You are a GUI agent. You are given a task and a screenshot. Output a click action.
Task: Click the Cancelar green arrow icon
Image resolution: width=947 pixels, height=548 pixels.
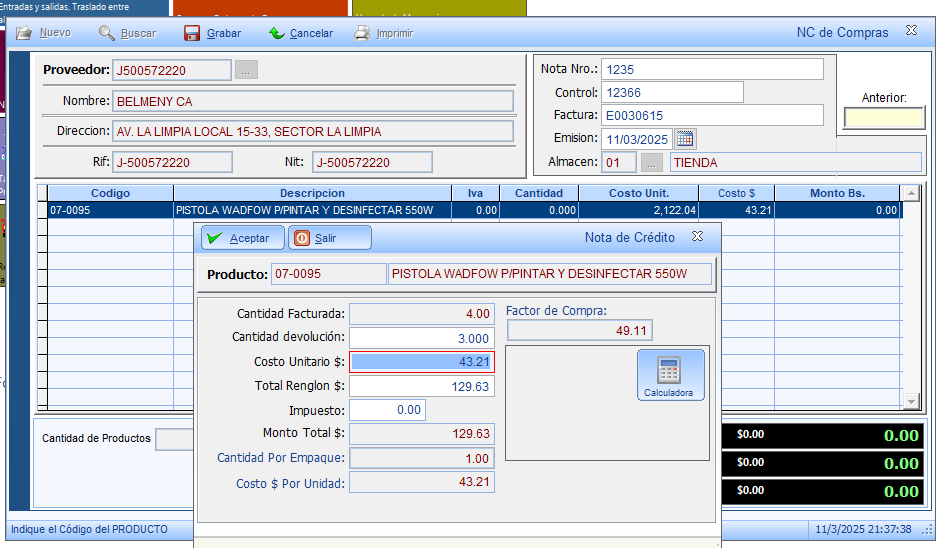coord(276,33)
